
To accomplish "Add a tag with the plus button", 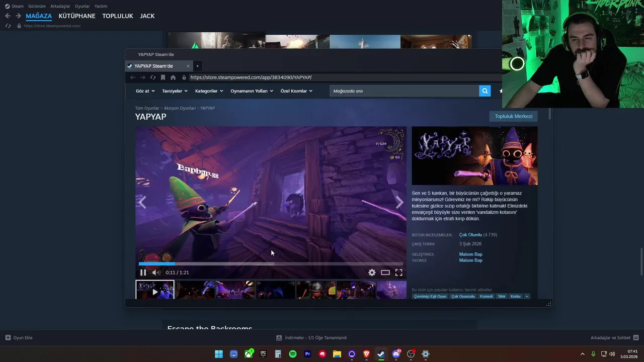I will tap(527, 296).
